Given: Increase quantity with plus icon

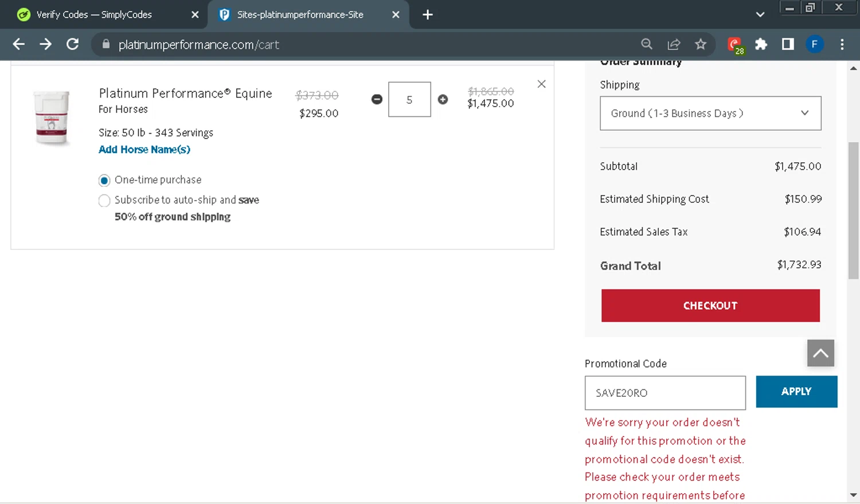Looking at the screenshot, I should (x=443, y=99).
